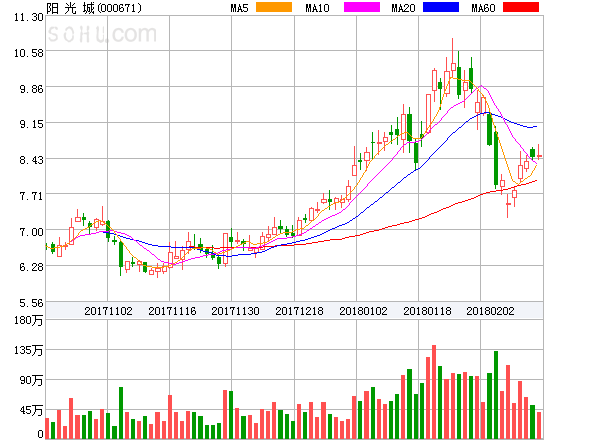Click the magenta MA10 legend swatch
The height and width of the screenshot is (440, 600).
click(362, 7)
